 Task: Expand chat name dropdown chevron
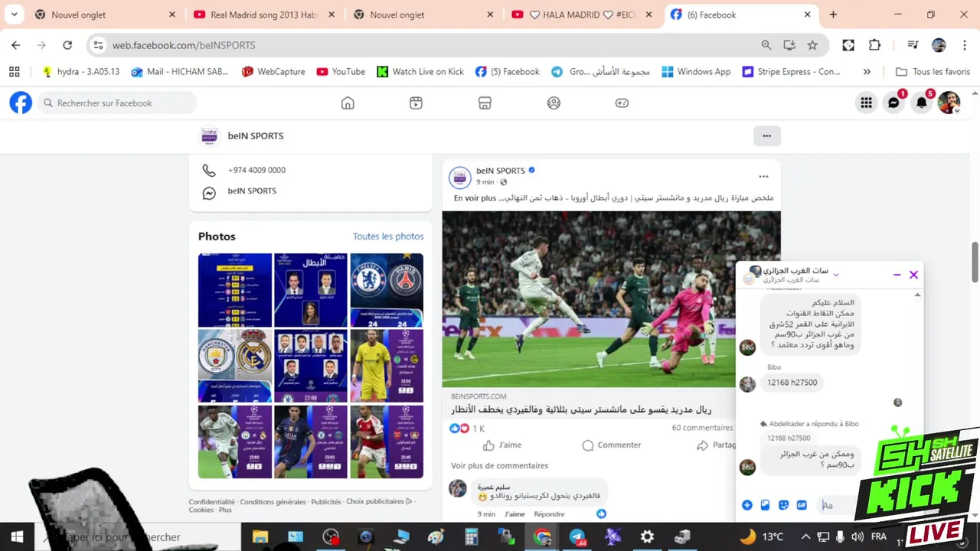[x=836, y=275]
